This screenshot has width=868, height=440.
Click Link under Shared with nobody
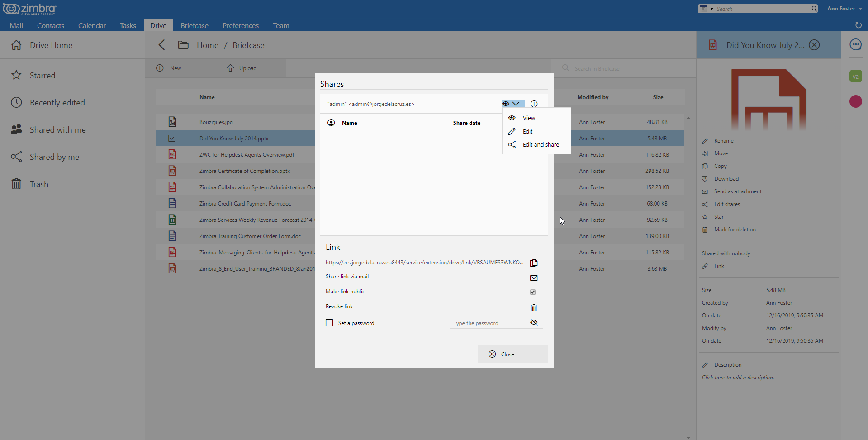coord(719,266)
